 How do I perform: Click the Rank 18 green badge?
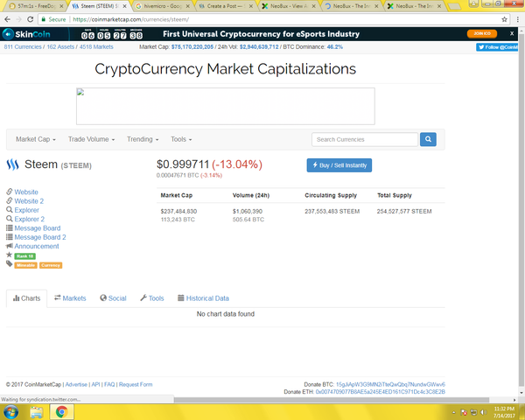(x=25, y=256)
